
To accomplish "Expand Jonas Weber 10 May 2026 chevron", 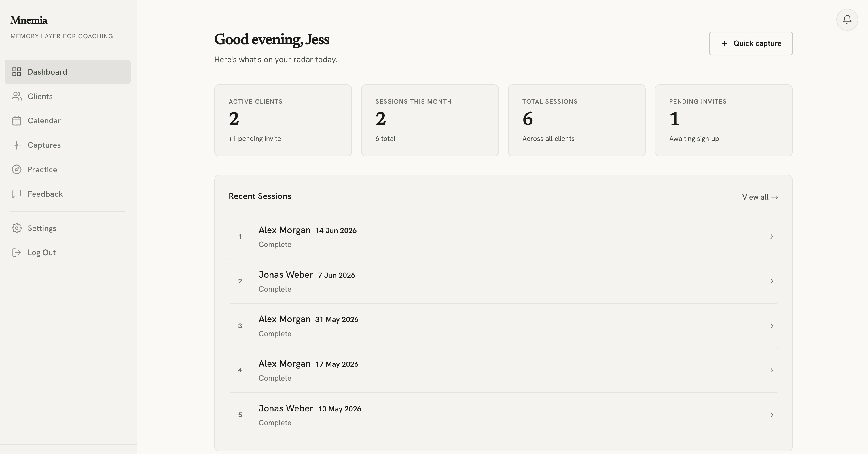I will 771,415.
